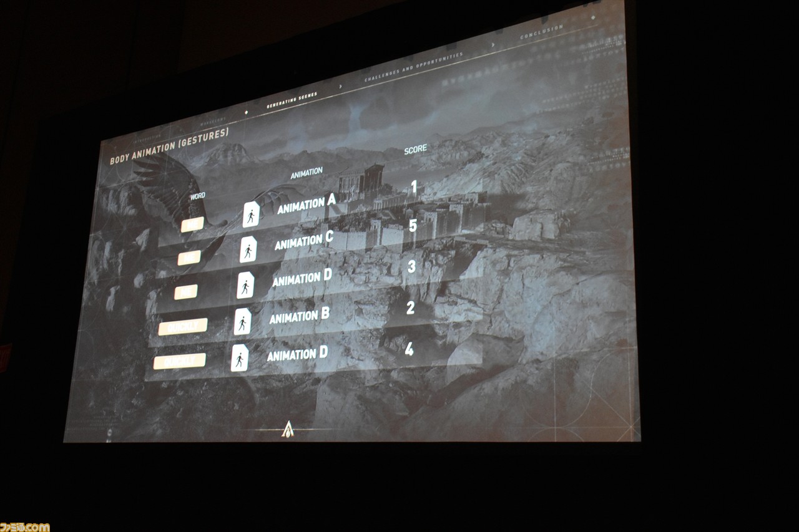Click the 'SCORE' column header

click(416, 149)
